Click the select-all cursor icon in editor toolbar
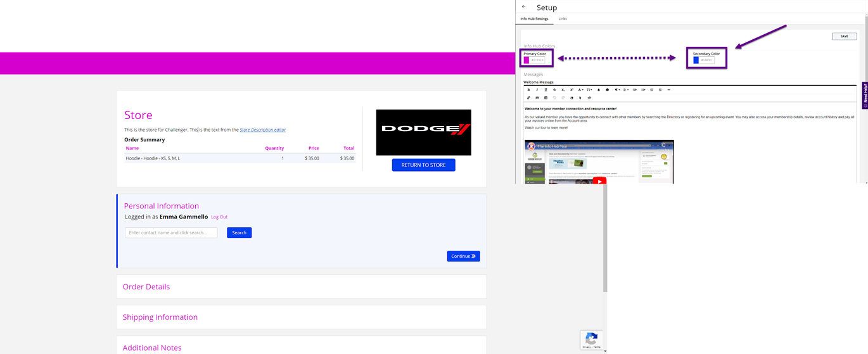This screenshot has height=354, width=868. point(580,98)
